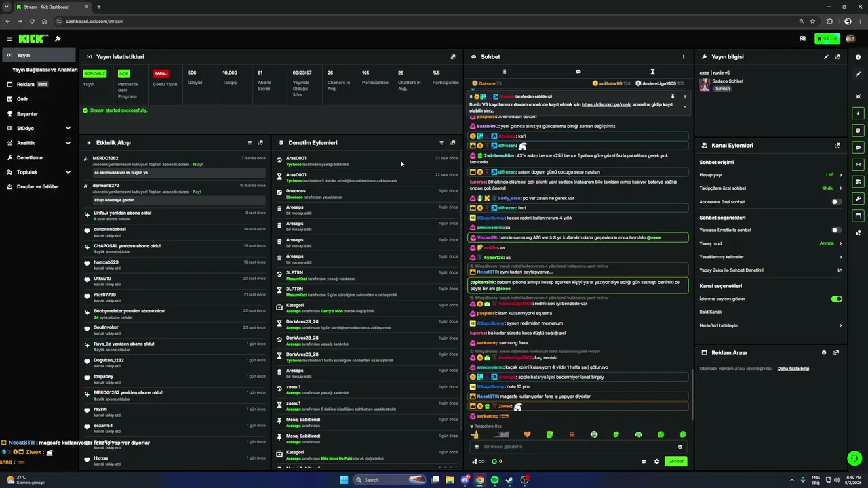Disable İzlenme sayısını göster switch
Viewport: 868px width, 488px height.
tap(837, 299)
